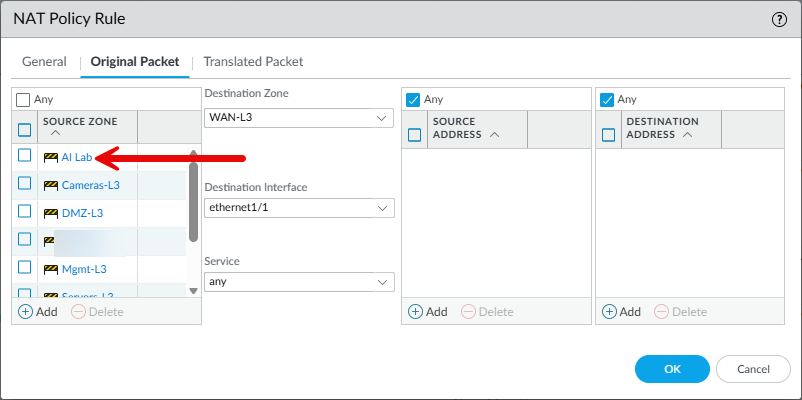
Task: Click the Cameras-L3 zone icon
Action: click(x=51, y=185)
